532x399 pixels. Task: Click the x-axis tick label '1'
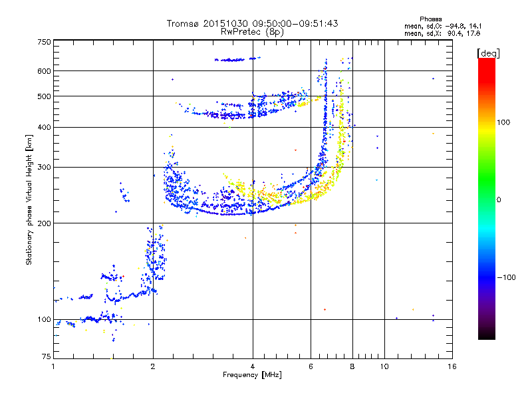(x=53, y=366)
